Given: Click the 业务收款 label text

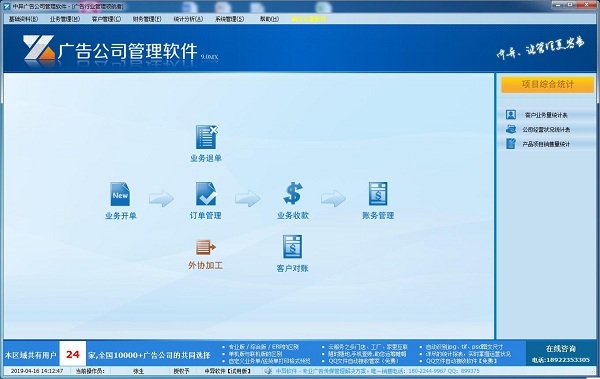Looking at the screenshot, I should coord(293,216).
